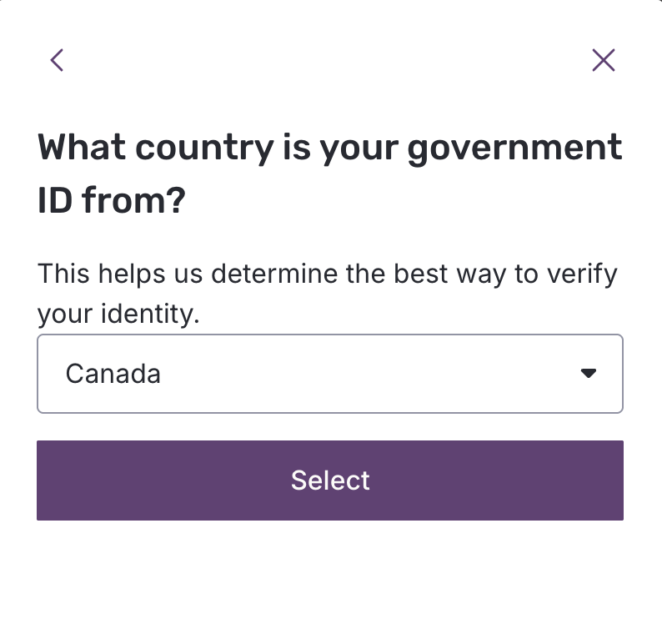Screen dimensions: 662x644
Task: Close the ID verification dialog
Action: pos(603,60)
